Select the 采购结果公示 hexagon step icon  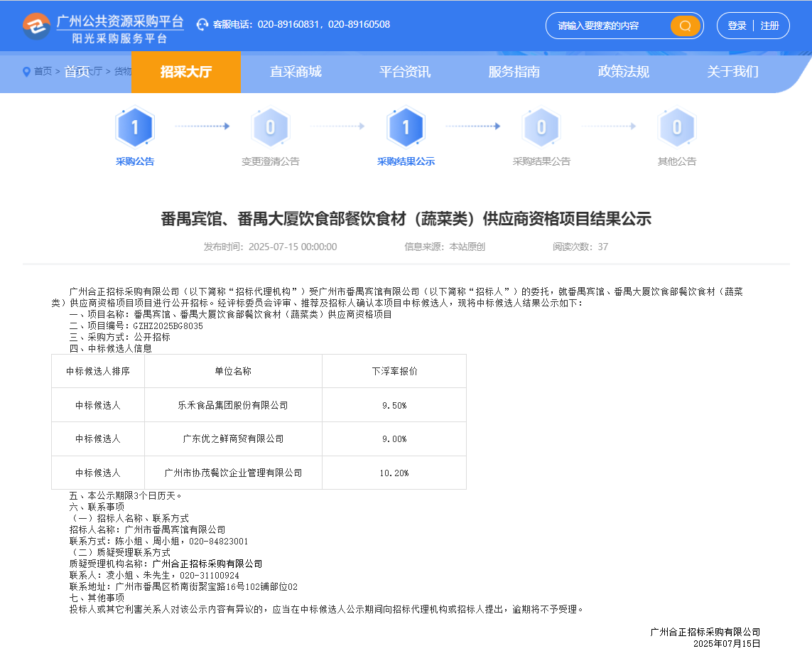[x=406, y=128]
